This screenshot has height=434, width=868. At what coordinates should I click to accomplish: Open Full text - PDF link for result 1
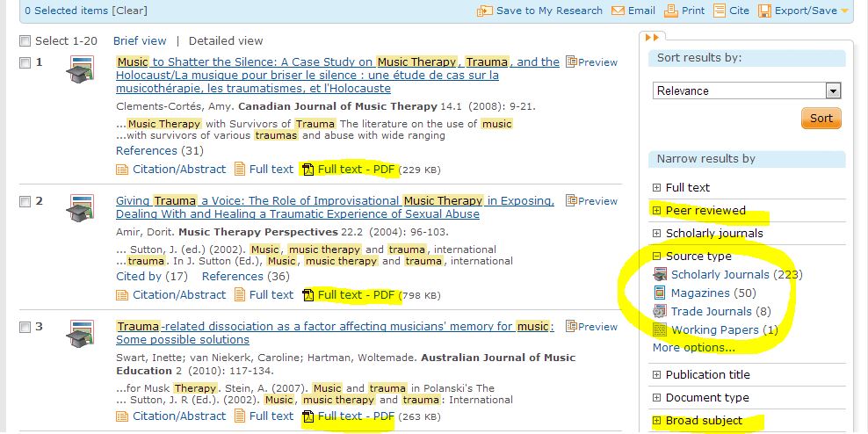click(356, 170)
